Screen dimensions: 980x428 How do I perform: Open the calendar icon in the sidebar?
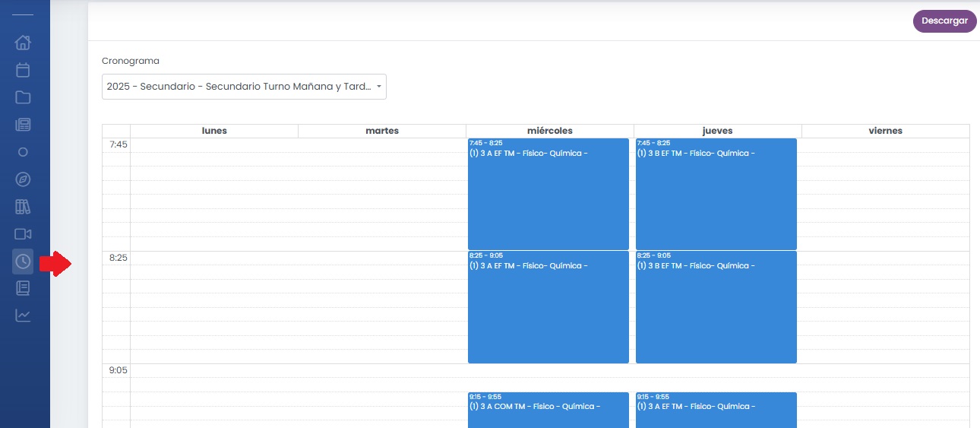click(x=23, y=70)
